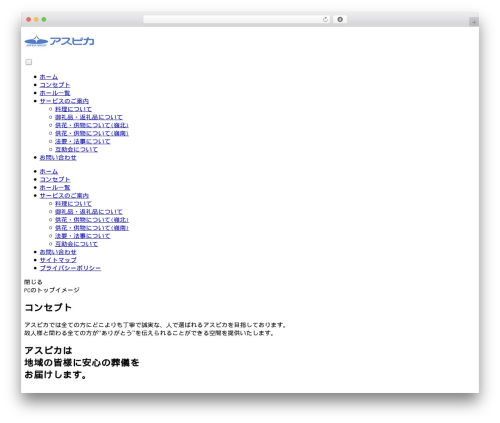Open お問い合わせ in the menu beneath the checkbox
The image size is (500, 423).
tap(58, 157)
